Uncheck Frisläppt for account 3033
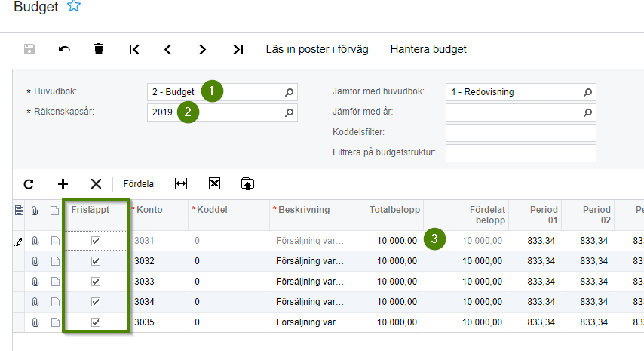This screenshot has height=351, width=644. click(x=96, y=282)
